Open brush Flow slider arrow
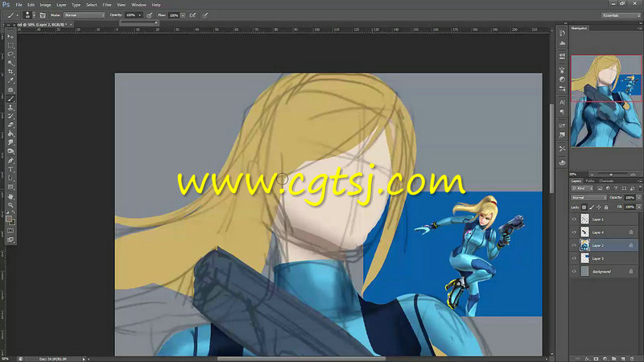 (x=183, y=15)
